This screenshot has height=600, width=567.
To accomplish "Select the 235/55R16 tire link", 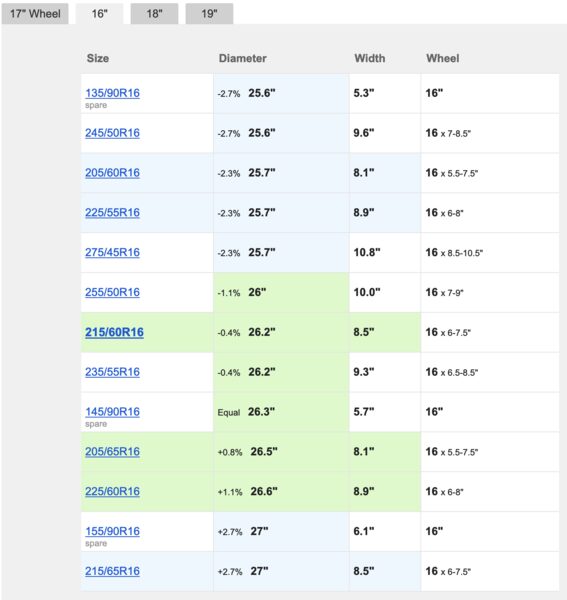I will (112, 372).
